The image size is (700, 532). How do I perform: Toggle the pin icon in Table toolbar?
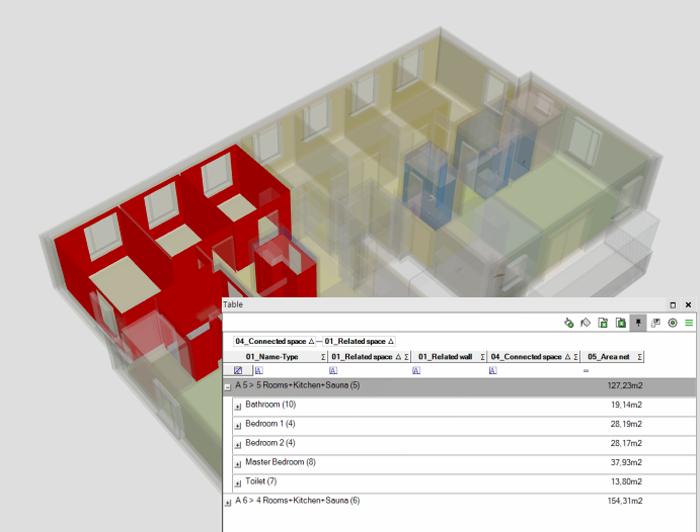pyautogui.click(x=638, y=323)
